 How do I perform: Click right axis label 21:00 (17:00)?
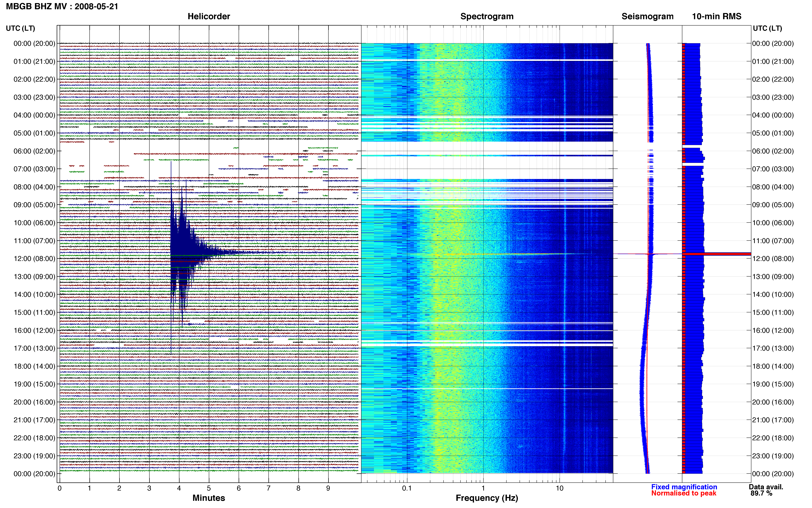(773, 420)
